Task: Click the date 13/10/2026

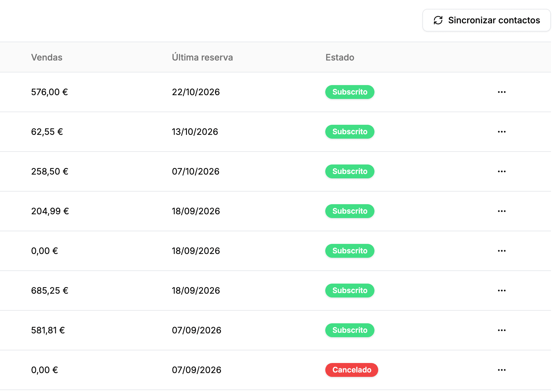Action: pos(195,132)
